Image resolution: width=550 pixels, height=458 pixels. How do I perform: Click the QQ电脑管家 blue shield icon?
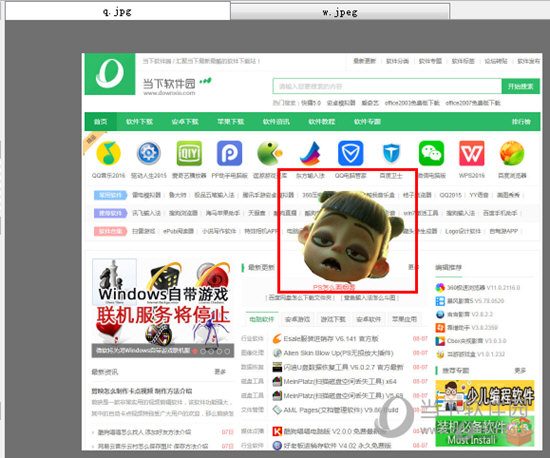click(x=350, y=153)
